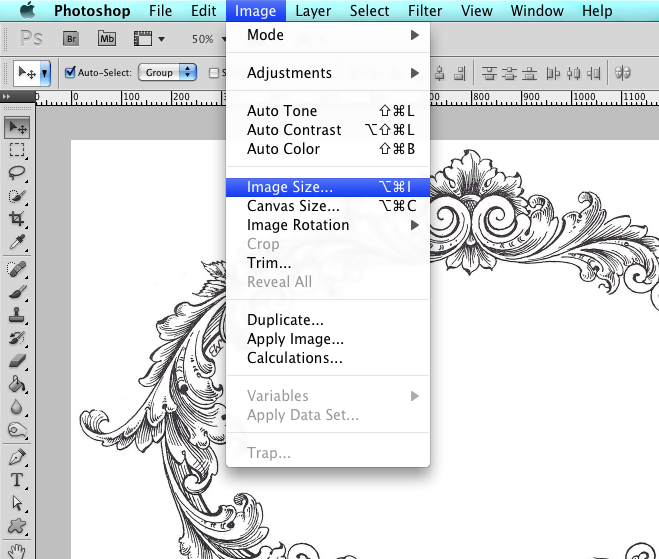Open the Apple menu
This screenshot has width=659, height=559.
[28, 11]
